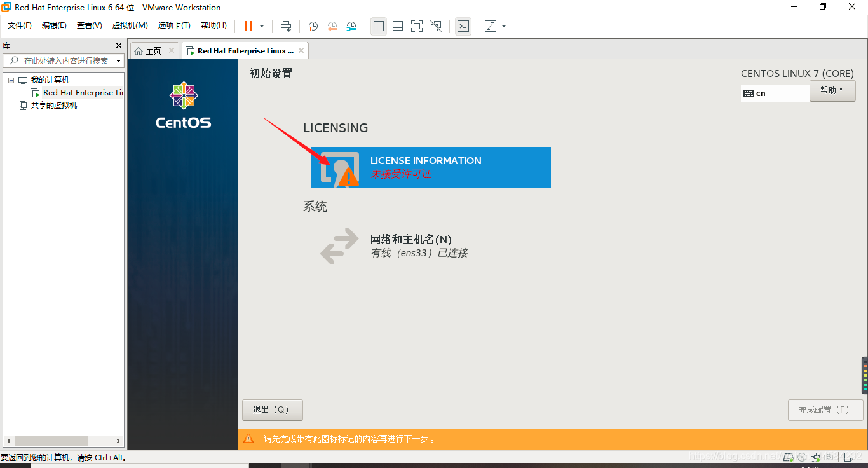868x468 pixels.
Task: Close the 主页 tab
Action: (172, 51)
